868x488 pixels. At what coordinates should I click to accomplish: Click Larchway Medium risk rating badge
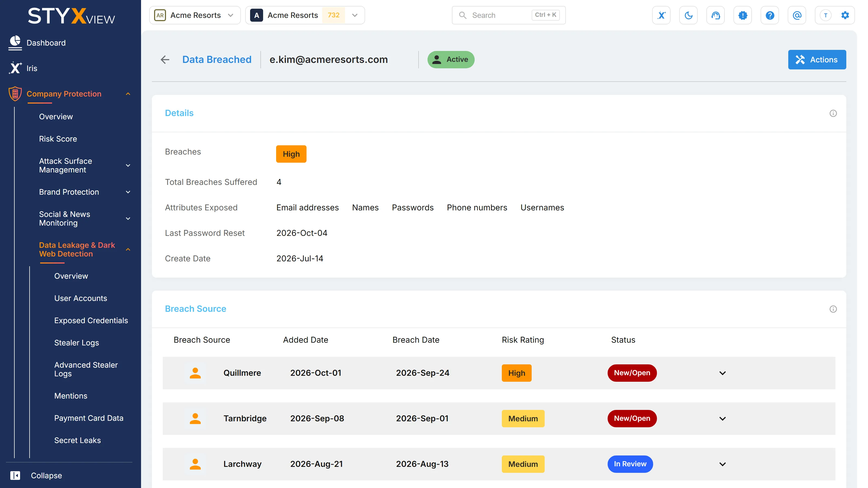pos(523,464)
